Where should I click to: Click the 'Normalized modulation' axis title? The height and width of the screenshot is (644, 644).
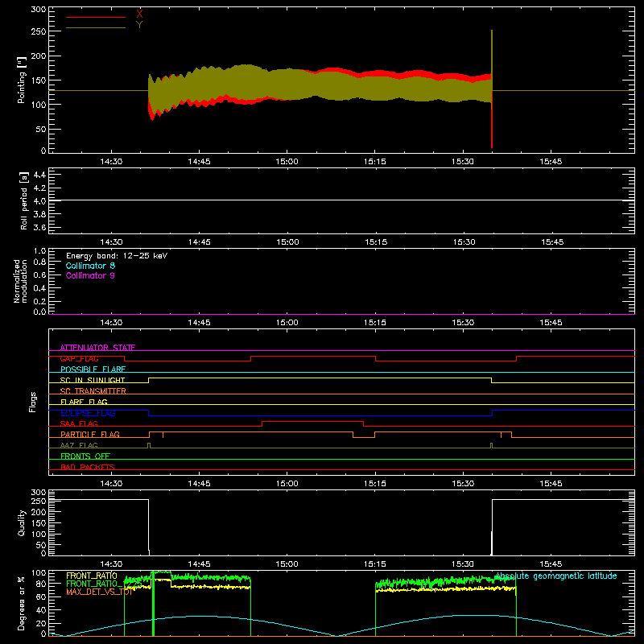tap(20, 281)
